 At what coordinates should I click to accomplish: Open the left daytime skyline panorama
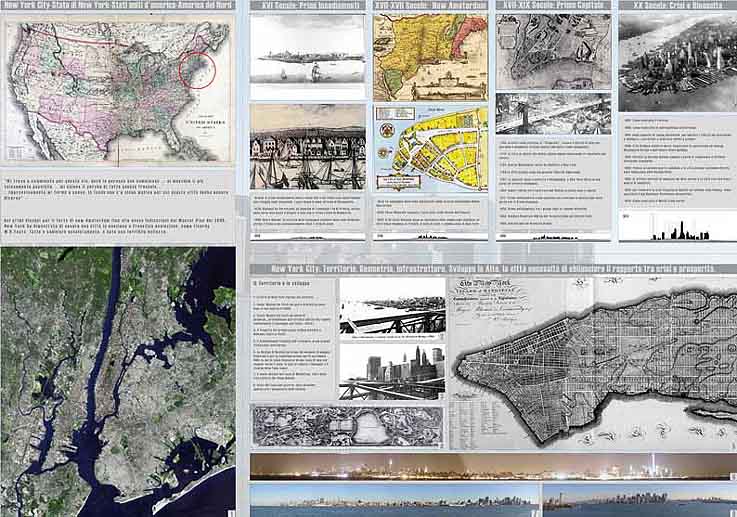[x=395, y=501]
